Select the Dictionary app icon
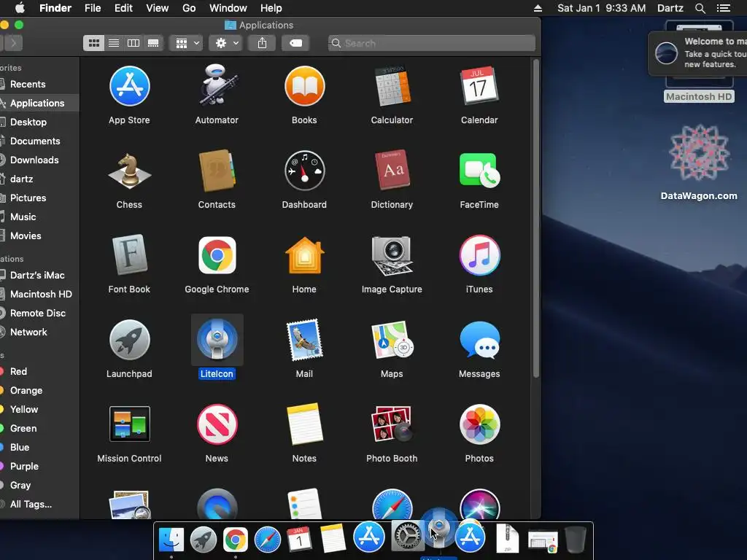This screenshot has height=560, width=747. [392, 170]
